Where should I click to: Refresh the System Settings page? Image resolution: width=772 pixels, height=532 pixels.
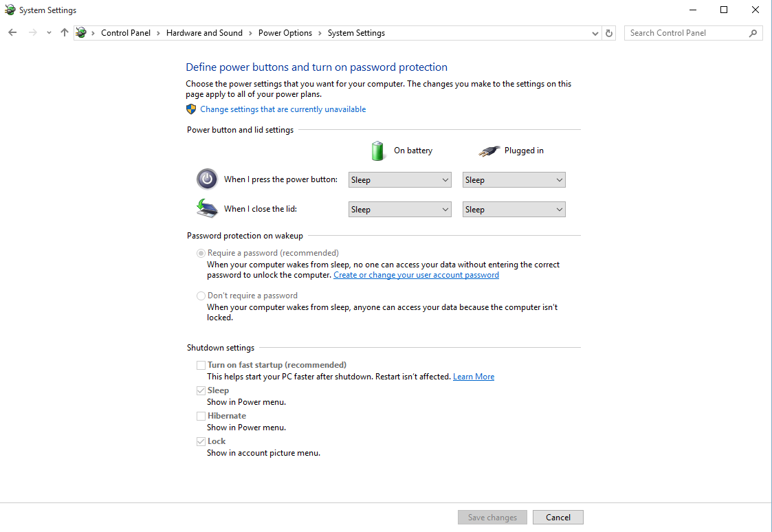click(609, 33)
